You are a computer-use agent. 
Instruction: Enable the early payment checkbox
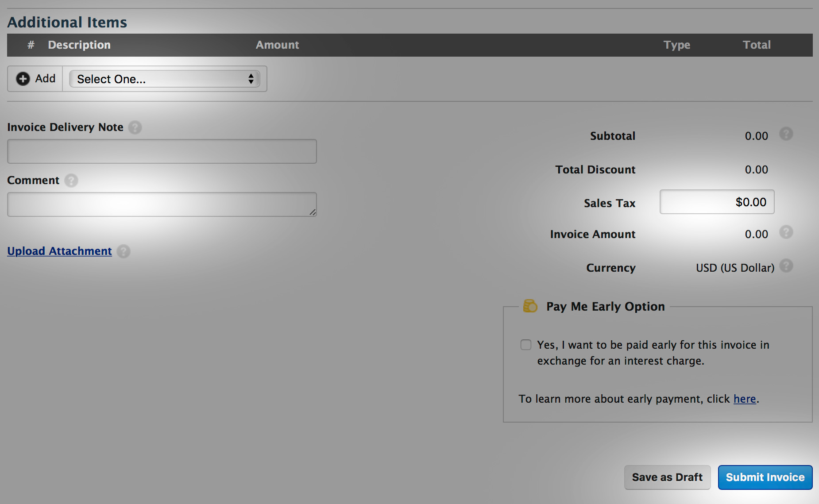click(526, 345)
